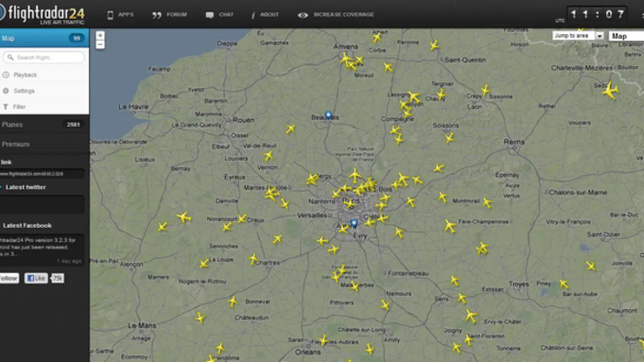Select the plane near Nonancourt
The image size is (644, 362).
point(227,227)
